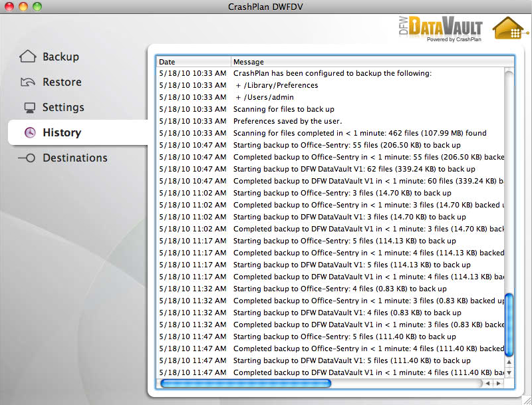The image size is (532, 405).
Task: Select 'CrashPlan has been configured to backup' row
Action: click(331, 73)
